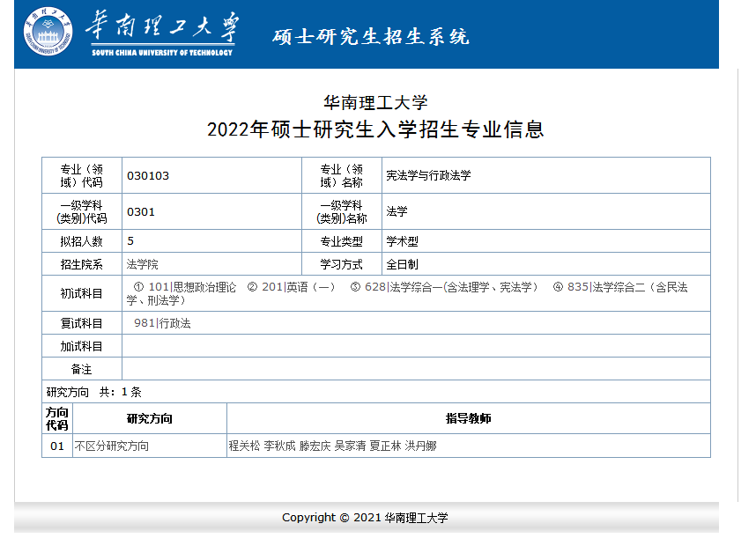Click advisor name 李秋成
This screenshot has width=756, height=553.
click(279, 446)
